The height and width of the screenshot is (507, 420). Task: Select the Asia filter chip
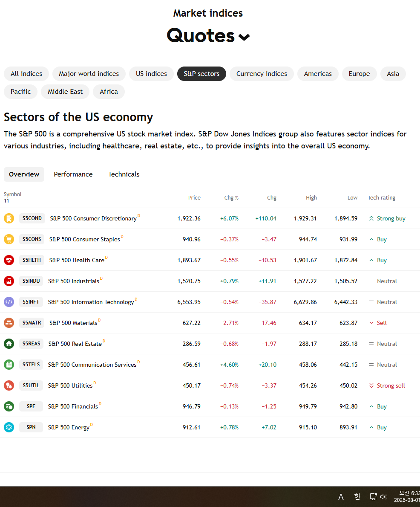393,74
